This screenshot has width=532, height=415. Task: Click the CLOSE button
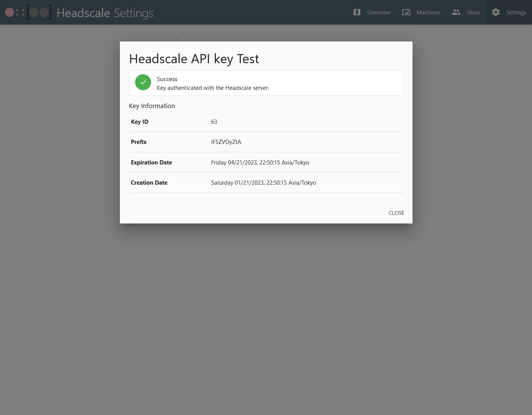[396, 213]
